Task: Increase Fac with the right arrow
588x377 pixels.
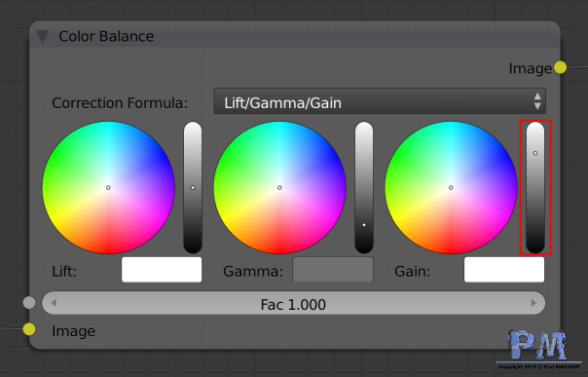Action: coord(533,303)
